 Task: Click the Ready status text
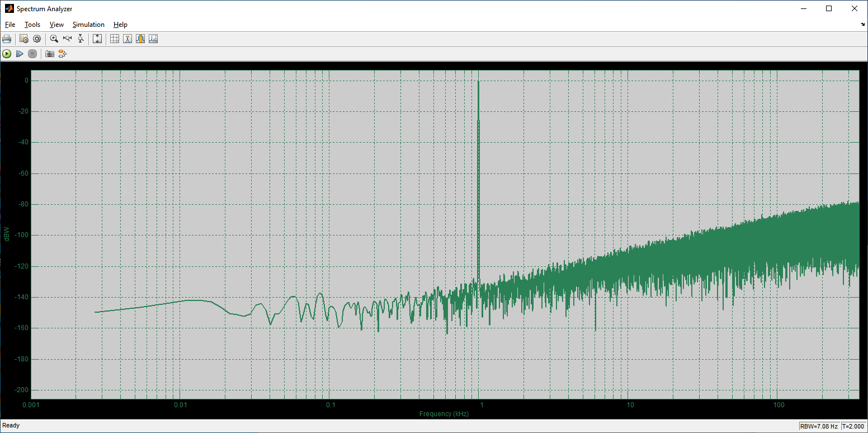click(x=11, y=426)
